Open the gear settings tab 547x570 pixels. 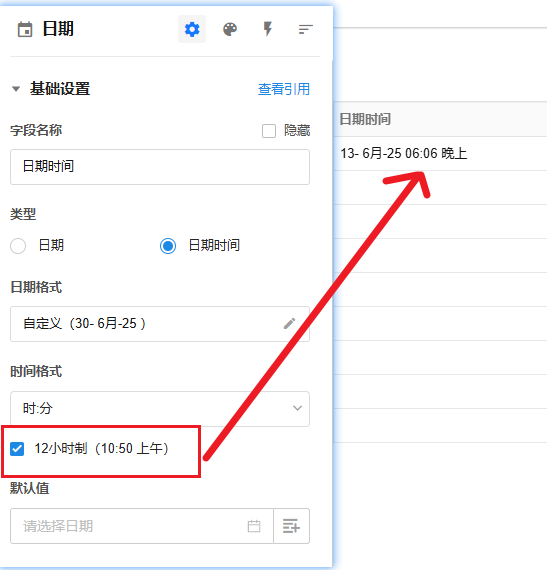[x=192, y=29]
